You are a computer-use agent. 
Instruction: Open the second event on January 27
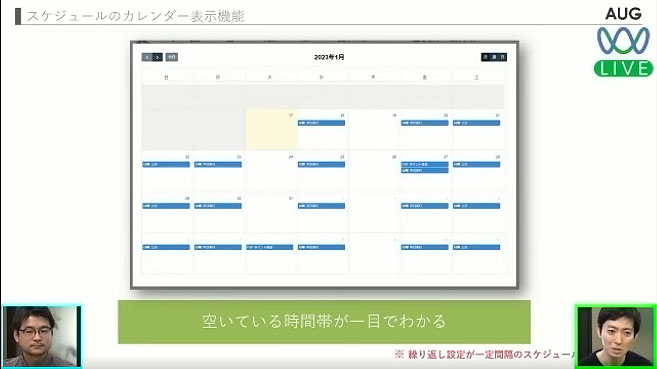pyautogui.click(x=424, y=170)
